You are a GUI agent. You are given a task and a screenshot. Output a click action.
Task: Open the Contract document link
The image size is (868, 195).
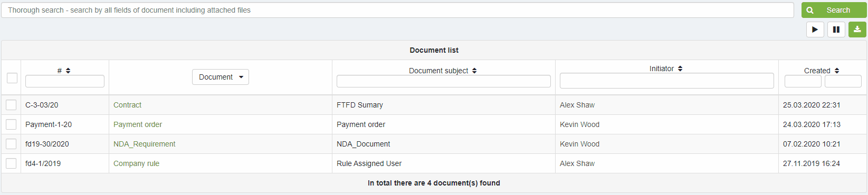[x=127, y=105]
